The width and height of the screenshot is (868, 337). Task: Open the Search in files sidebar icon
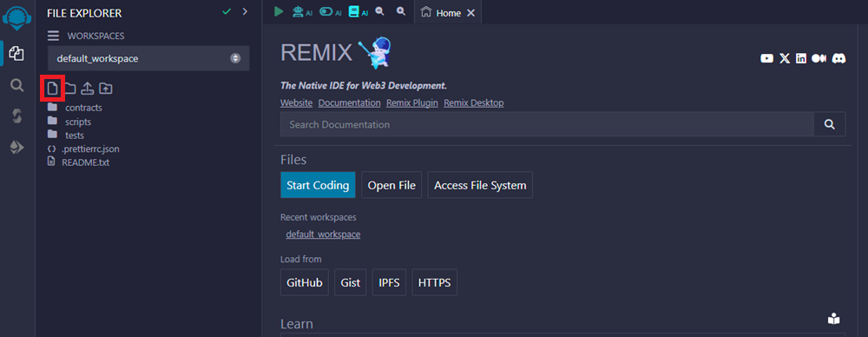point(17,85)
